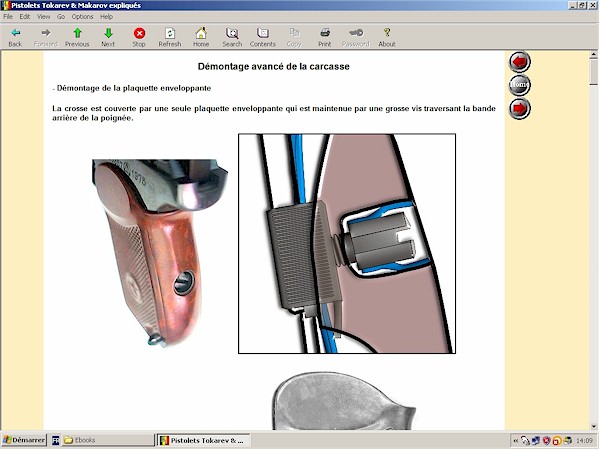This screenshot has width=600, height=450.
Task: Click the red security shield tray icon
Action: click(x=546, y=440)
